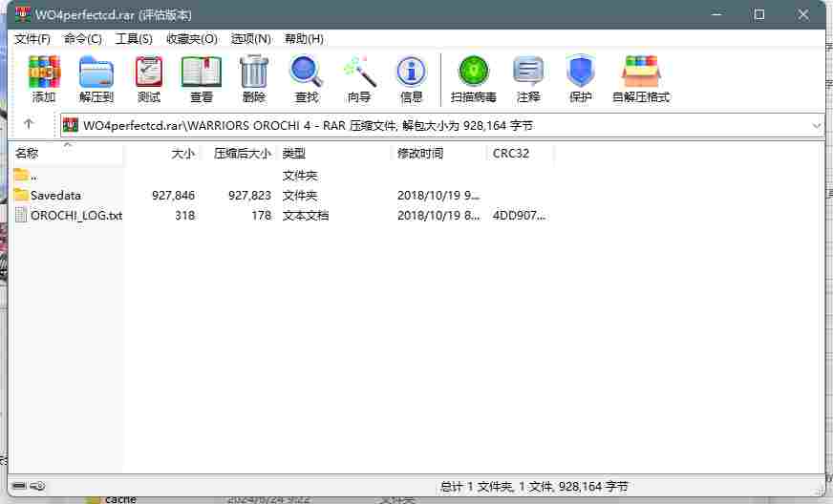Maximize the WinRAR window
Screen dimensions: 833x504
758,14
